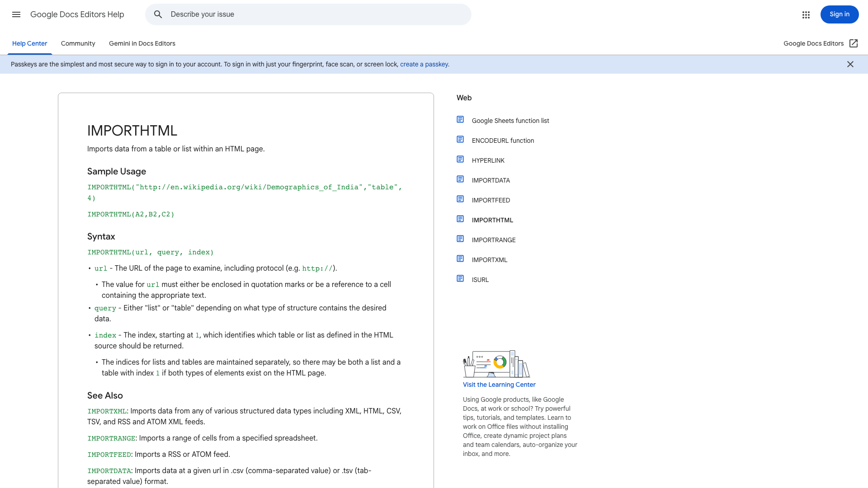Click the 'index' parameter name
This screenshot has height=488, width=868.
pyautogui.click(x=105, y=335)
